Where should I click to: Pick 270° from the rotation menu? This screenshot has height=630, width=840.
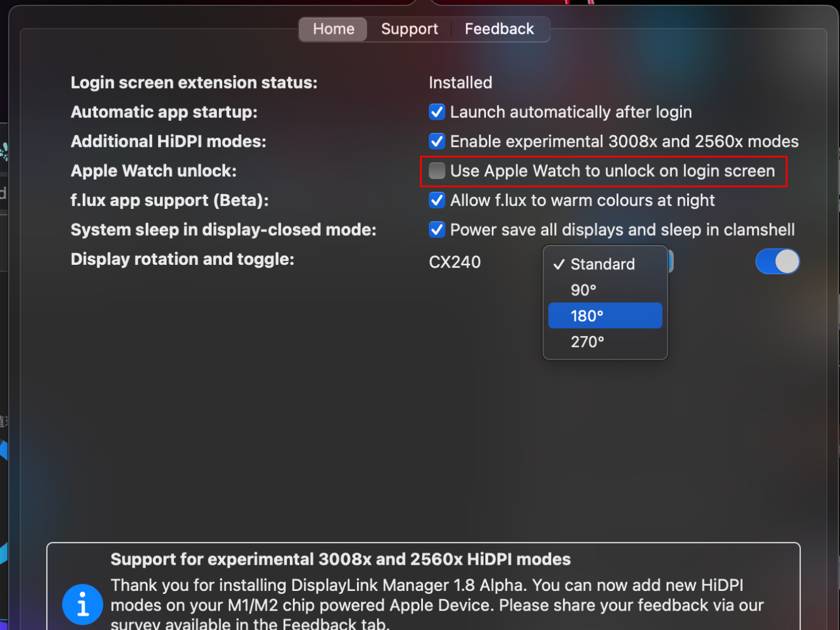coord(587,342)
